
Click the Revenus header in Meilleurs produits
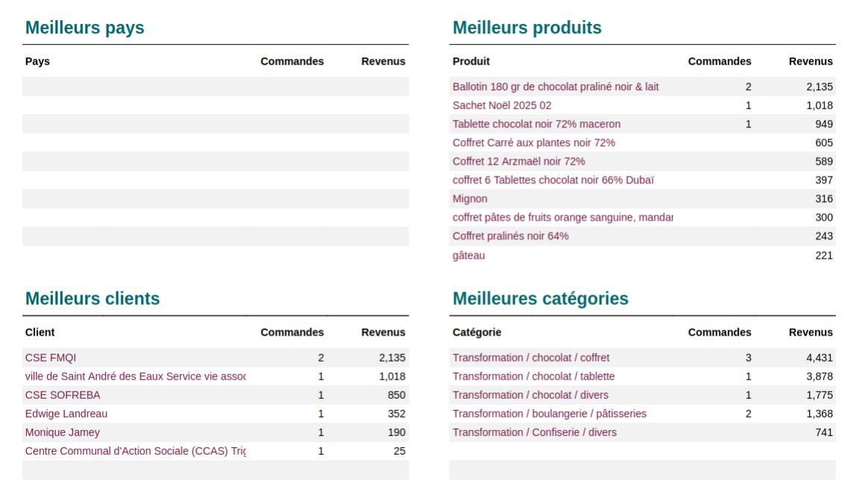tap(811, 62)
